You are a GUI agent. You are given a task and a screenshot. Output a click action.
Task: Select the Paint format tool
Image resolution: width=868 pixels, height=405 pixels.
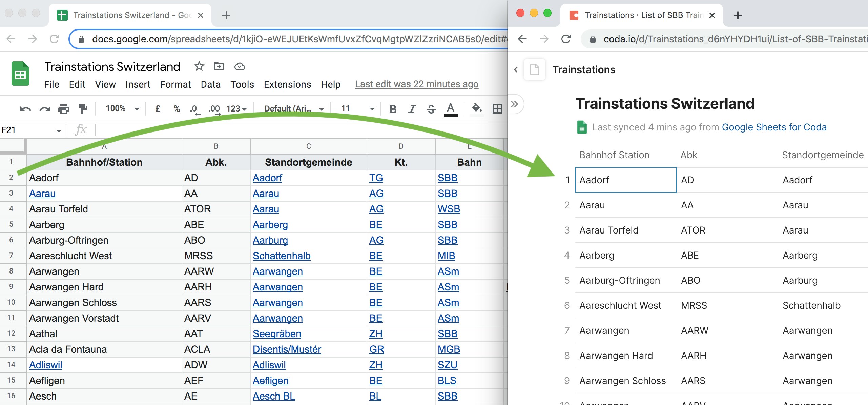(x=82, y=108)
